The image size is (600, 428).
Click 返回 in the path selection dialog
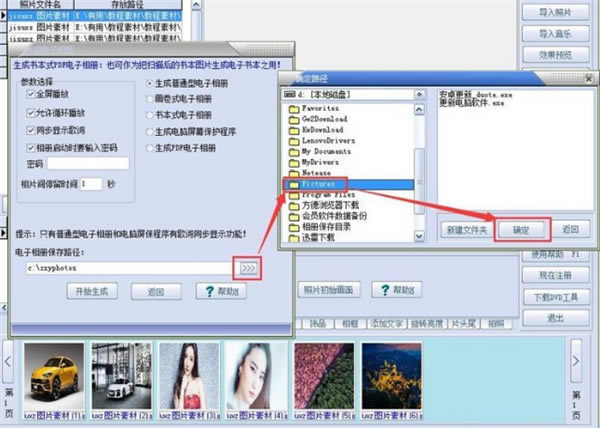coord(570,230)
